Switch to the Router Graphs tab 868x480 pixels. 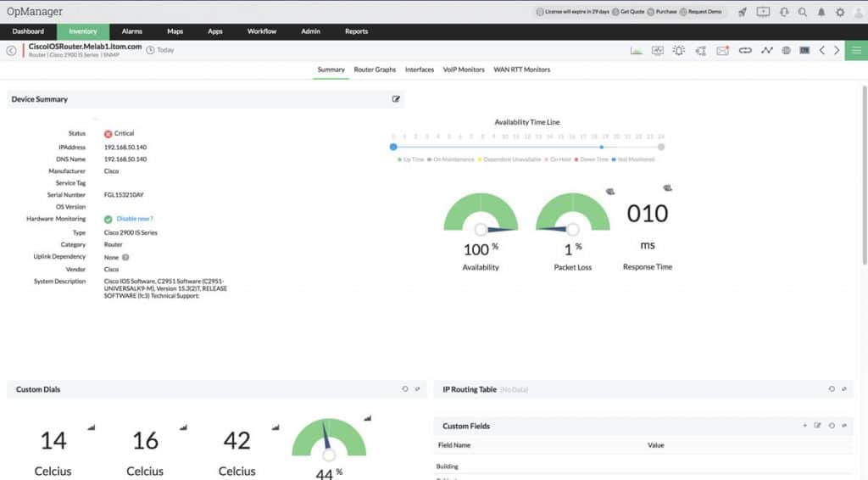click(375, 70)
